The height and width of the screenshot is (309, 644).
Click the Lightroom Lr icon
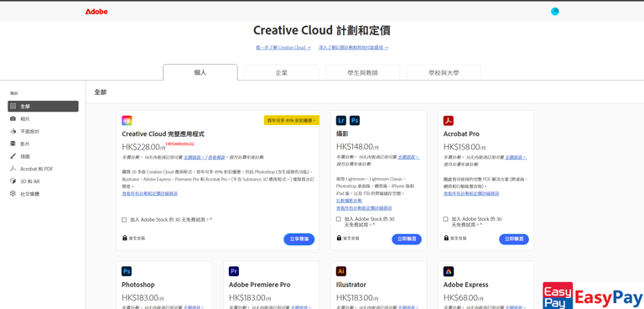(x=341, y=121)
